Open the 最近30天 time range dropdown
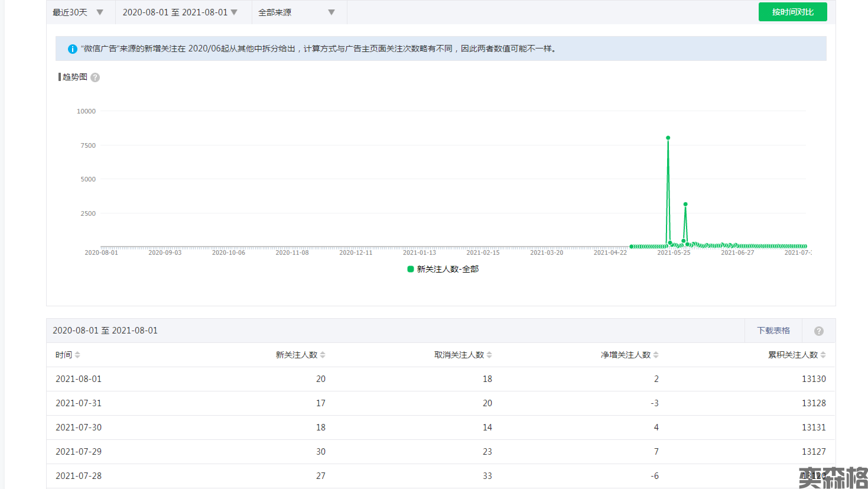Screen dimensions: 868x489 78,12
